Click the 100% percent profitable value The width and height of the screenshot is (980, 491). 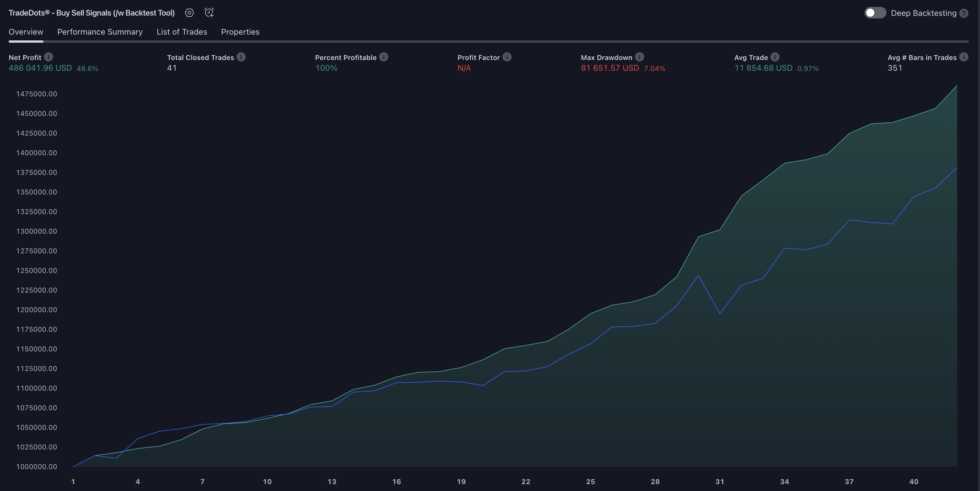(326, 68)
